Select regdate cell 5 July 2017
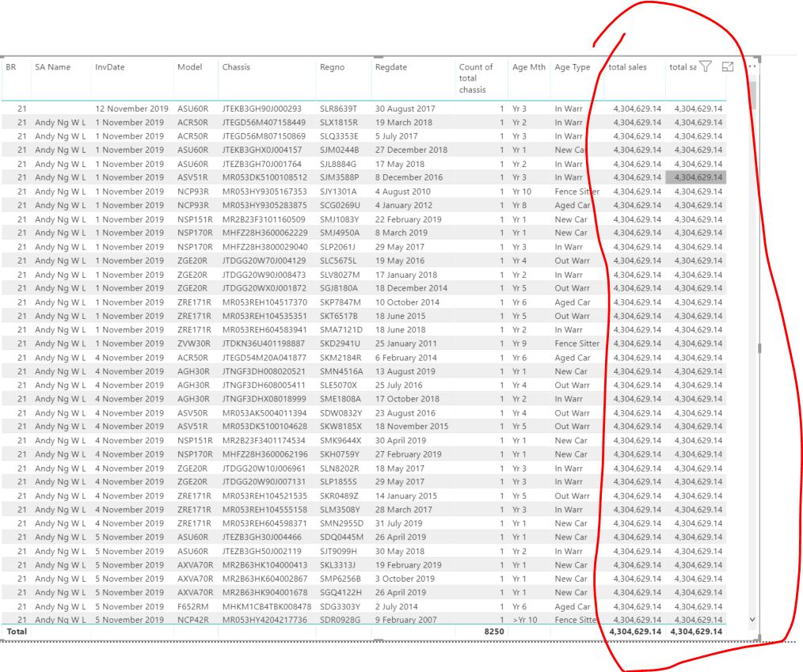The image size is (803, 672). pos(397,136)
